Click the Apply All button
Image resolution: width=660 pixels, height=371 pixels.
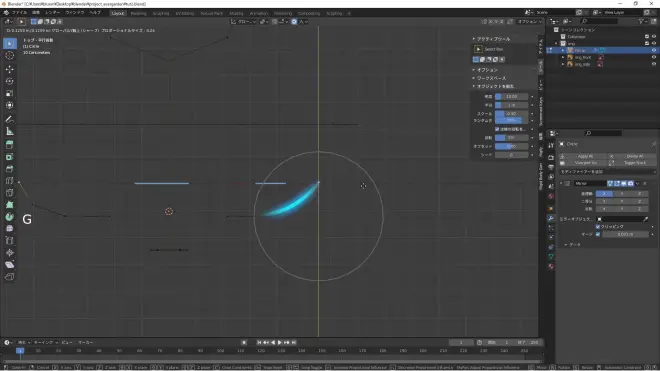(585, 156)
